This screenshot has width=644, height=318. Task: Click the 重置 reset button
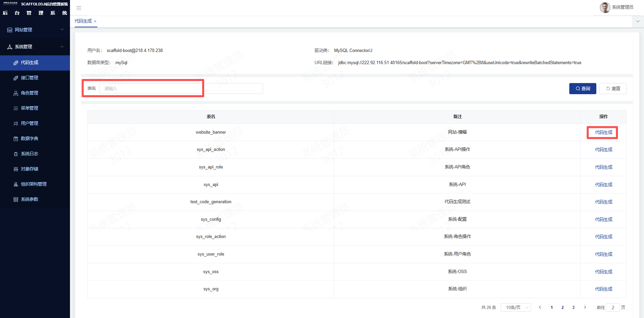[613, 88]
